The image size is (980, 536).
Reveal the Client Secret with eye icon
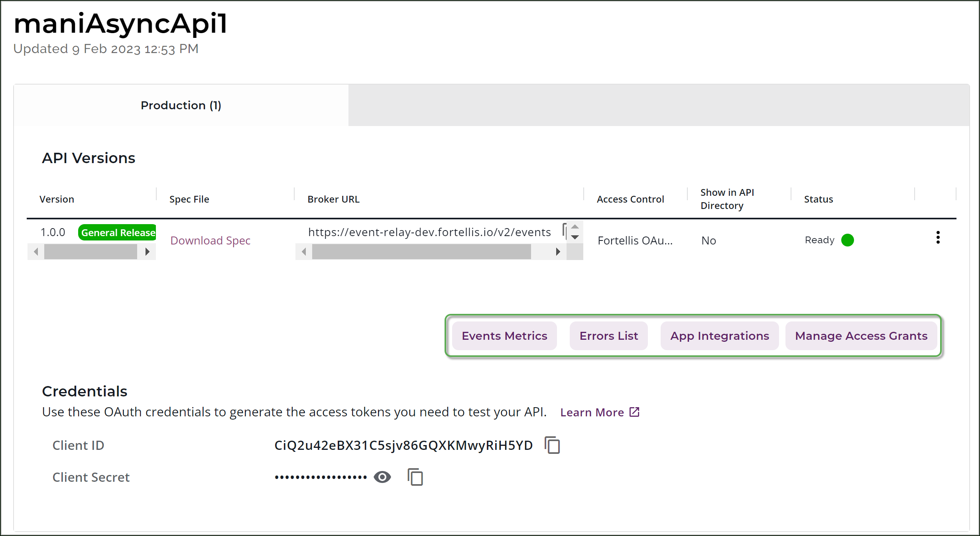coord(382,477)
